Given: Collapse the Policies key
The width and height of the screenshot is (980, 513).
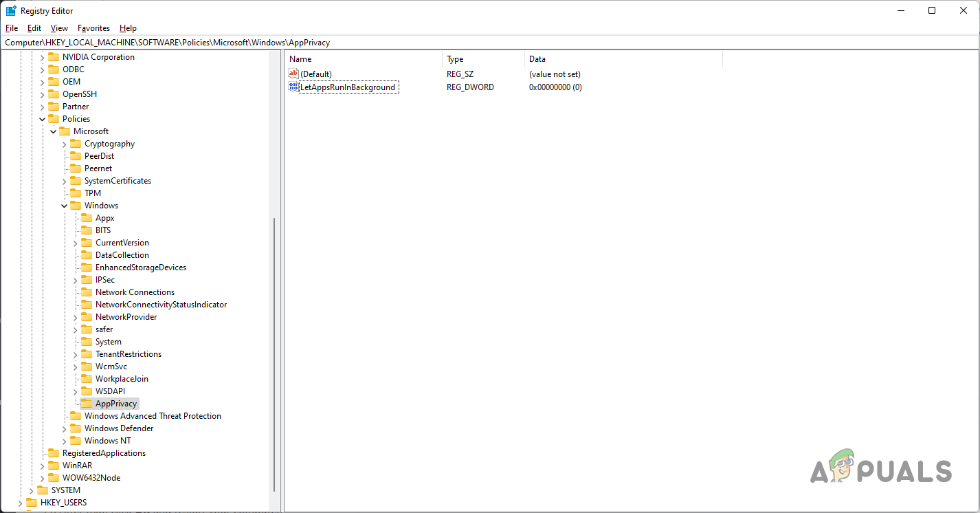Looking at the screenshot, I should click(42, 119).
